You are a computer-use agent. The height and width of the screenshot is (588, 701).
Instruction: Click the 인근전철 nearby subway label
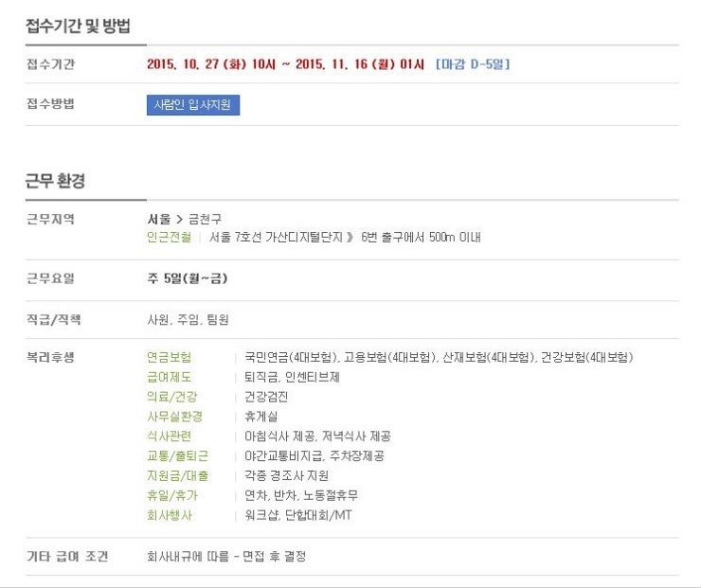(169, 237)
